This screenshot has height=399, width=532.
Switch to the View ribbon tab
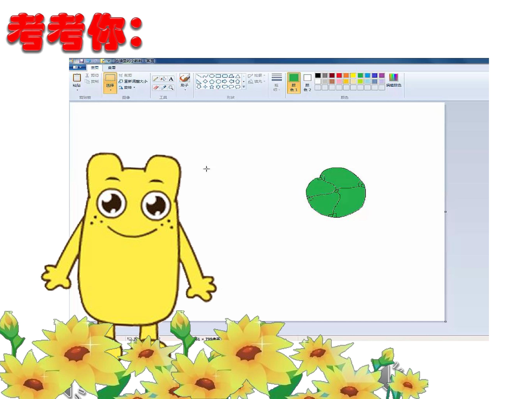(112, 68)
